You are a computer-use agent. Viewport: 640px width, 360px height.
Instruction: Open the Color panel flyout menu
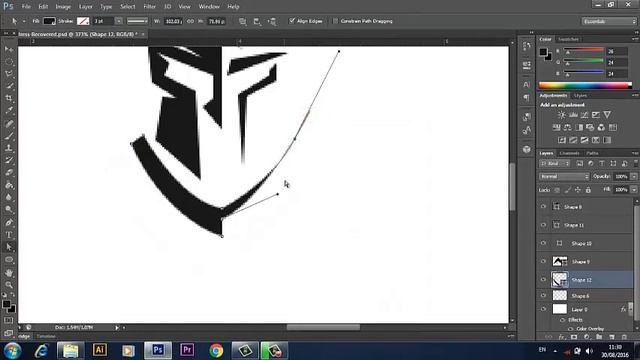pos(635,39)
